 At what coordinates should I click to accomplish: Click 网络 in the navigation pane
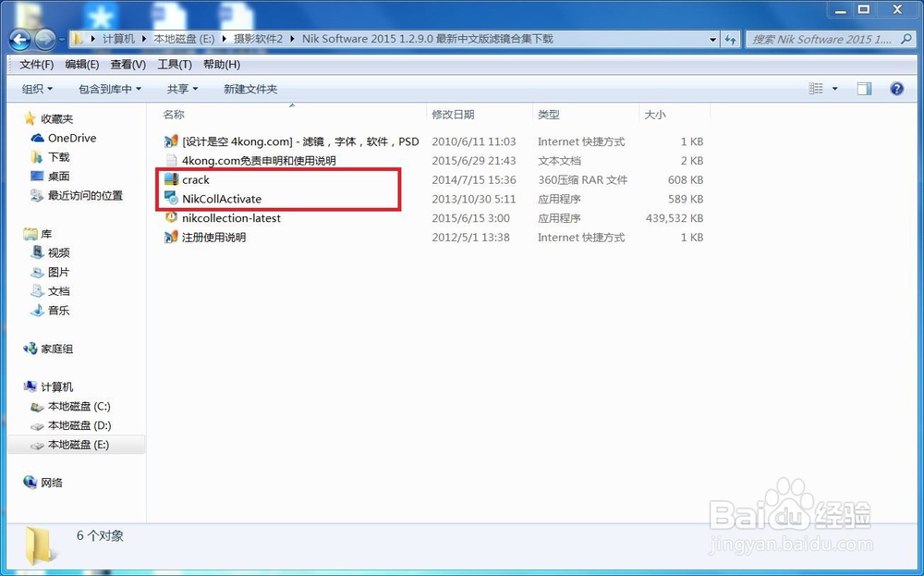(52, 483)
